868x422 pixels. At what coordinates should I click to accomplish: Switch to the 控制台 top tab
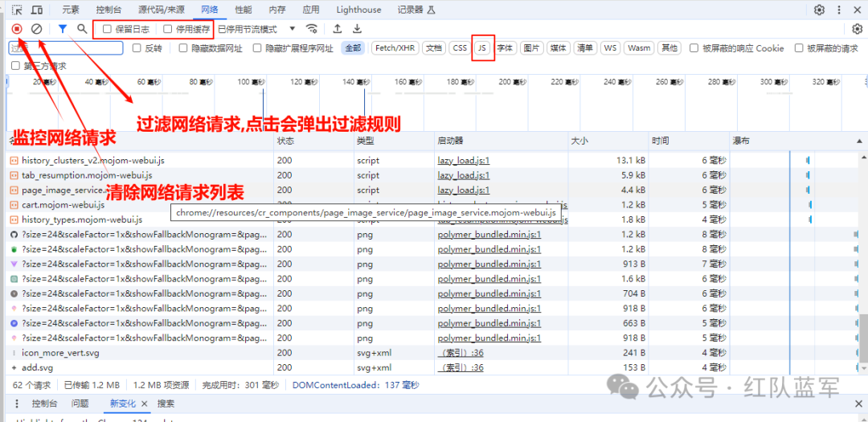[109, 10]
